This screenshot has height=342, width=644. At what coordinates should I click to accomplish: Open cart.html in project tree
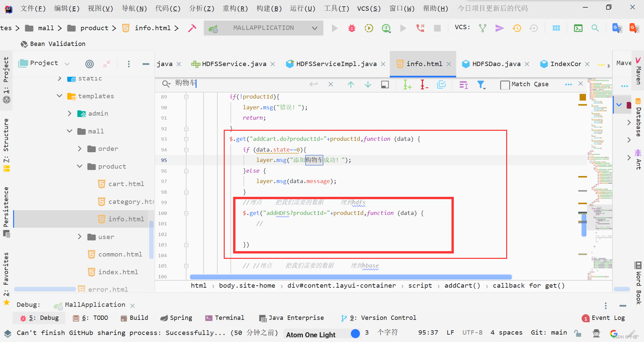pos(126,184)
